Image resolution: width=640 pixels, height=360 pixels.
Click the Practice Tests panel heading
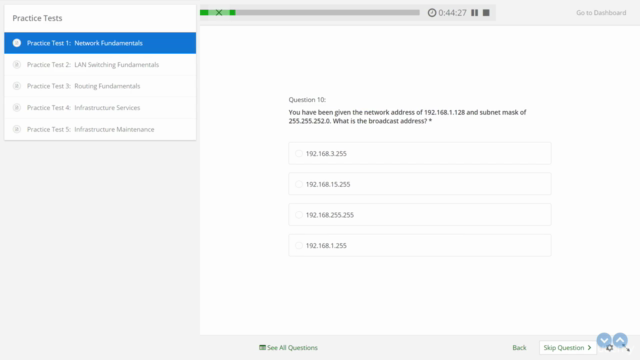37,18
